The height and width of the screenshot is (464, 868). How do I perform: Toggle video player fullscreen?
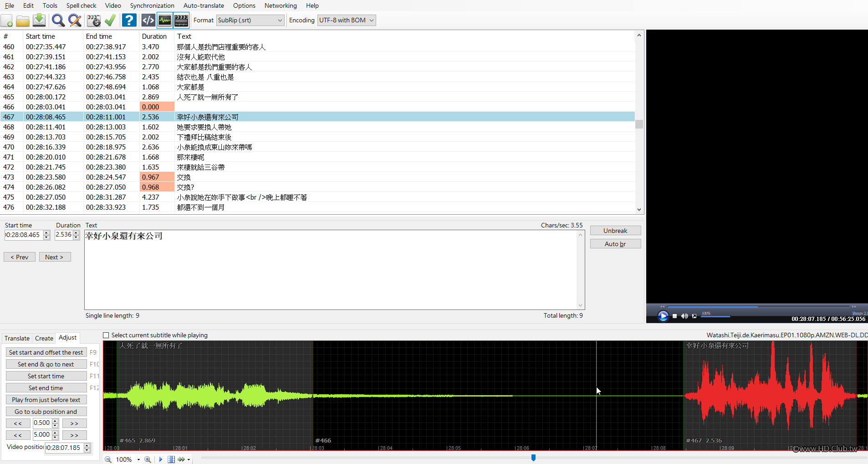click(694, 316)
